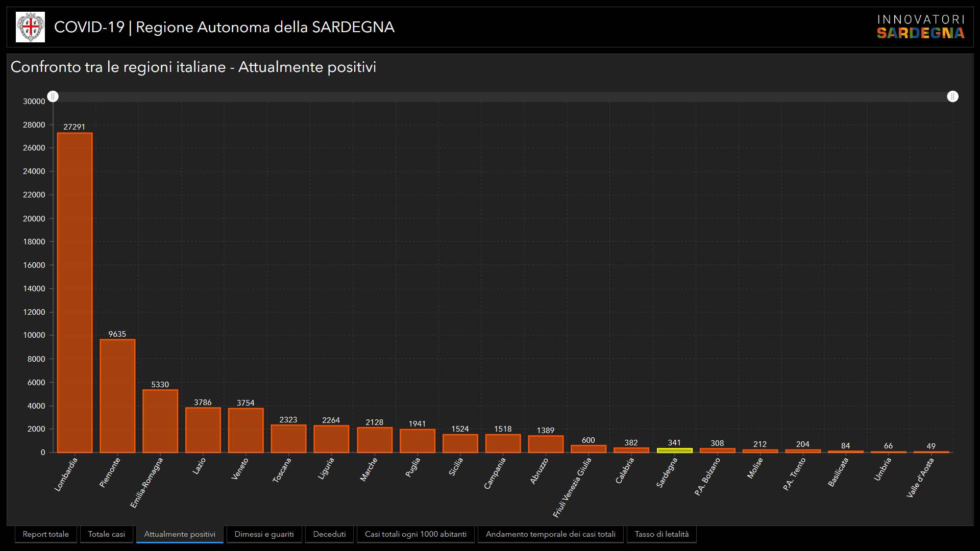980x551 pixels.
Task: Select the Attualmente positivi tab
Action: point(180,534)
